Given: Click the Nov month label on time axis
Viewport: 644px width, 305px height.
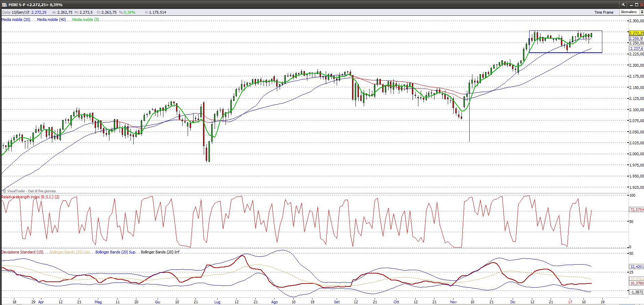Looking at the screenshot, I should pyautogui.click(x=454, y=302).
